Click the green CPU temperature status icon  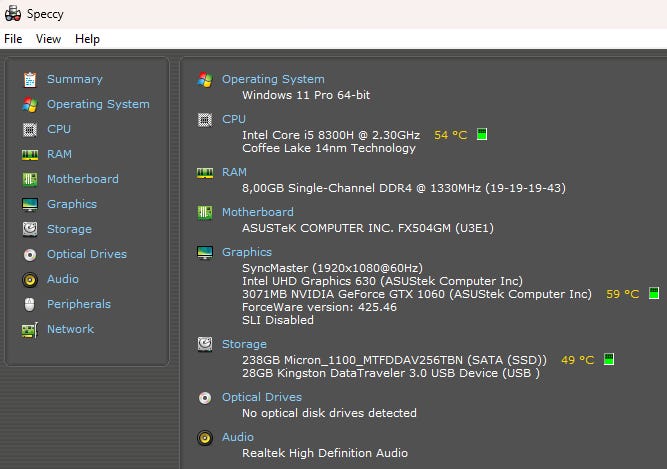pos(482,134)
